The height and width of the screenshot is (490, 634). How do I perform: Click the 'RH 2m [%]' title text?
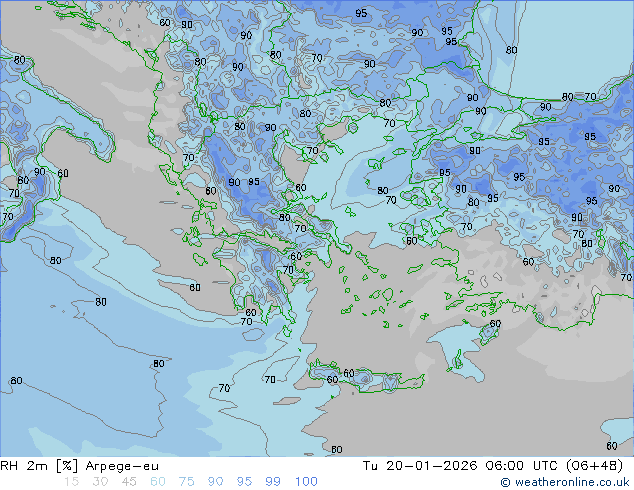[39, 466]
